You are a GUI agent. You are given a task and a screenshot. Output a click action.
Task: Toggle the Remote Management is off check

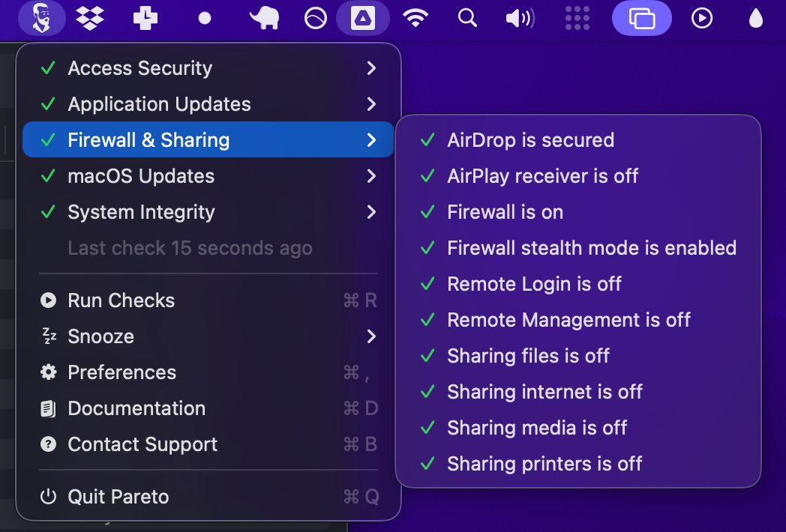(x=578, y=320)
